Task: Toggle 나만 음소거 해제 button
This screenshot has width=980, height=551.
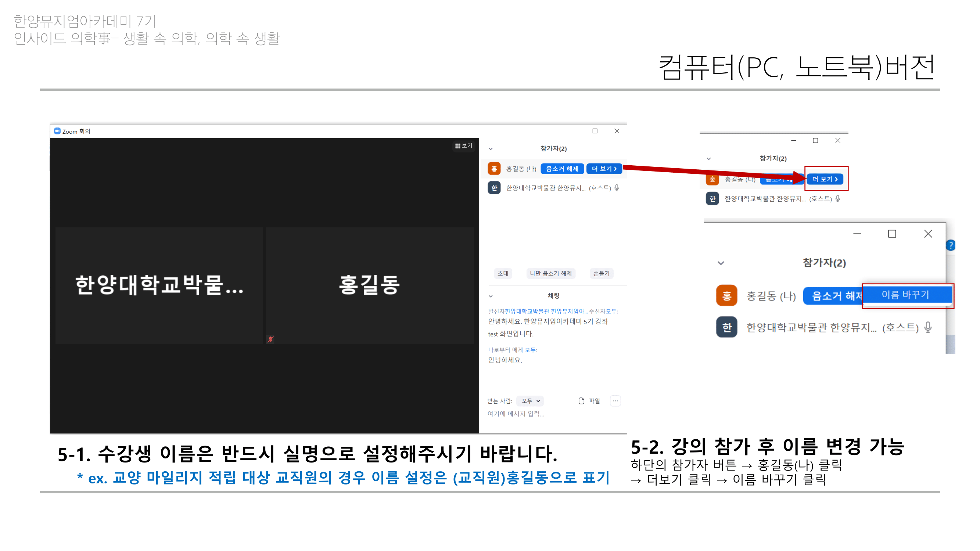Action: tap(550, 273)
